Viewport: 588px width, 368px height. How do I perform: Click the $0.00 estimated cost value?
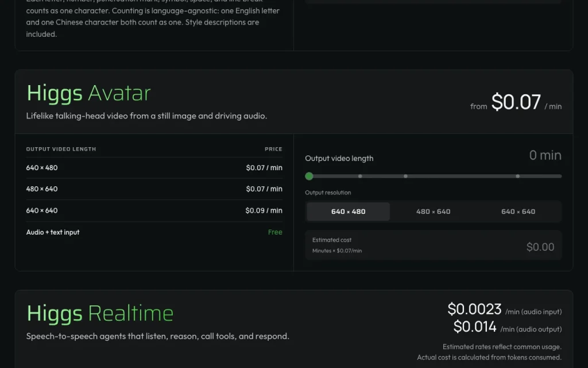click(540, 247)
